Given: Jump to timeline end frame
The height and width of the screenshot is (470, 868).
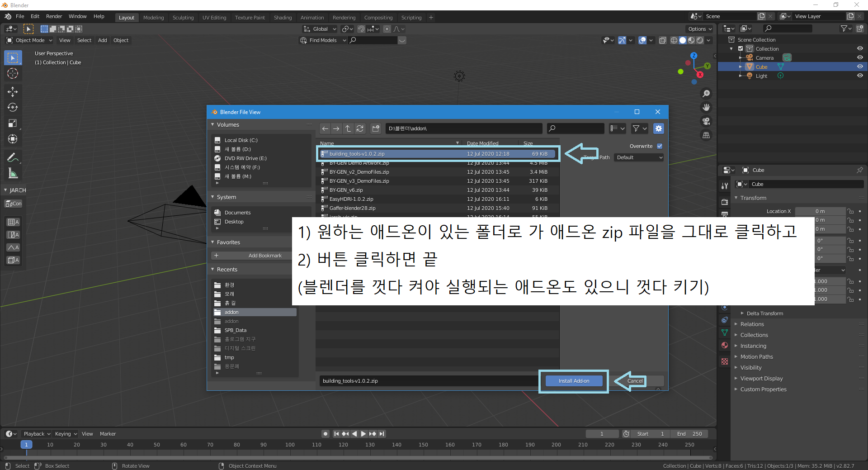Looking at the screenshot, I should (382, 434).
